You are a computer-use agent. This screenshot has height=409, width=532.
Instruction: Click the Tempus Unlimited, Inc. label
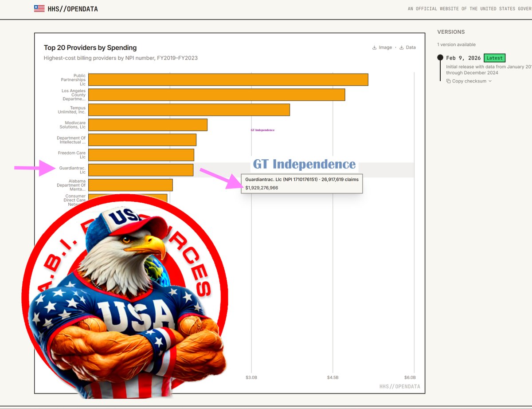tap(72, 110)
